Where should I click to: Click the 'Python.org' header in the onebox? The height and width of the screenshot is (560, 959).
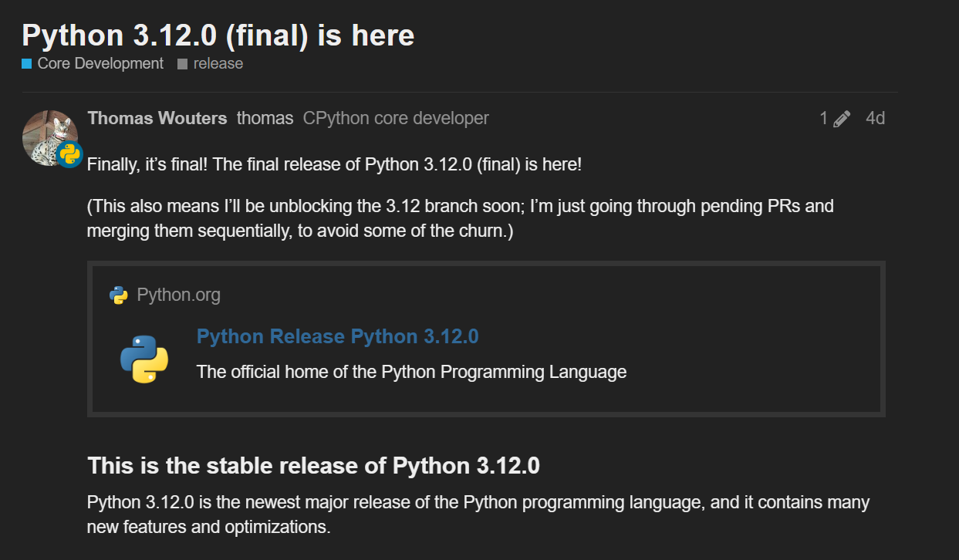178,294
